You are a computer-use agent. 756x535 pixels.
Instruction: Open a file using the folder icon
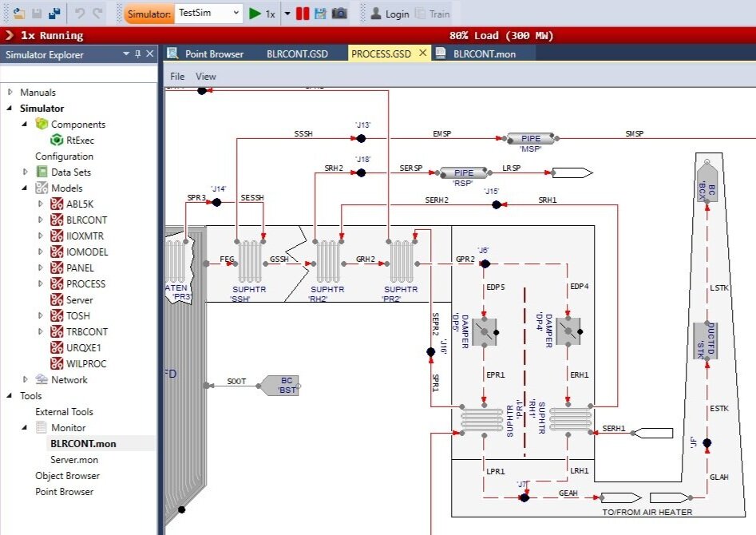[18, 13]
